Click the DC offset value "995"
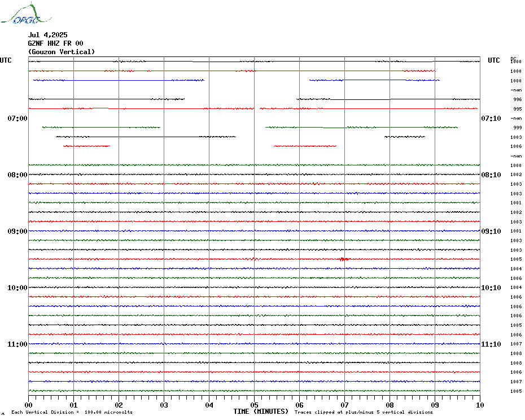The height and width of the screenshot is (420, 525). pyautogui.click(x=518, y=109)
